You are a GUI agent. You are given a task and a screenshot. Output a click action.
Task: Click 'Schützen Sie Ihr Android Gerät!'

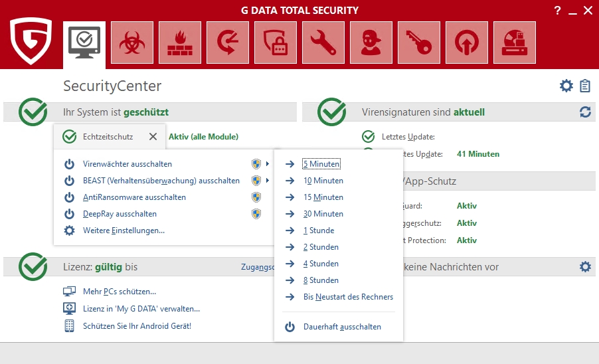click(137, 325)
